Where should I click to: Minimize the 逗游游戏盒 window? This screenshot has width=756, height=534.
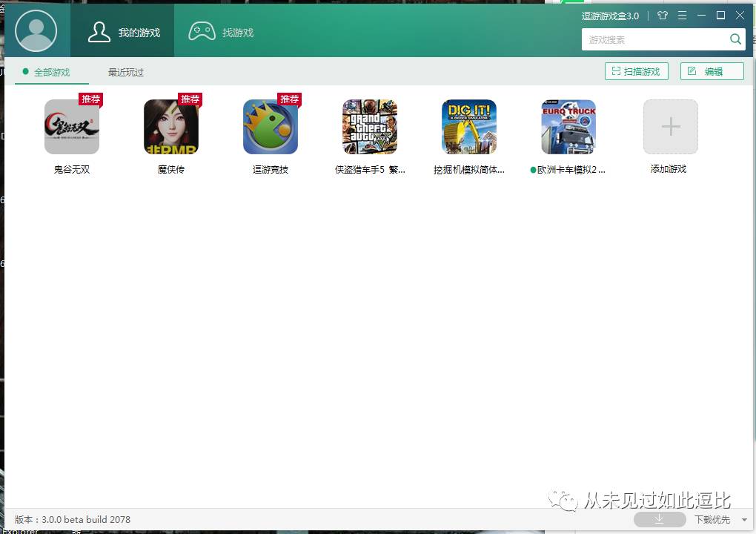click(701, 16)
